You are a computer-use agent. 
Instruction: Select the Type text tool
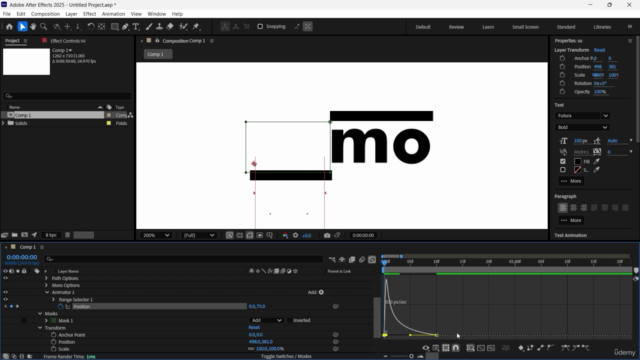coord(136,27)
